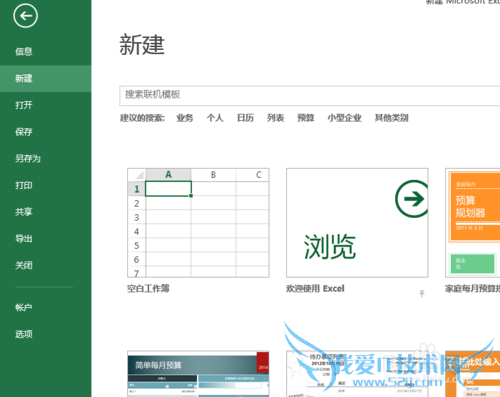This screenshot has height=397, width=500.
Task: Create a 空白工作簿 from its thumbnail
Action: point(198,223)
